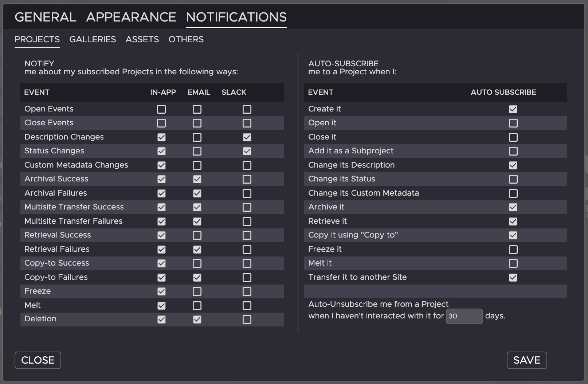Go to the Assets sub-tab
The width and height of the screenshot is (588, 384).
pyautogui.click(x=142, y=39)
